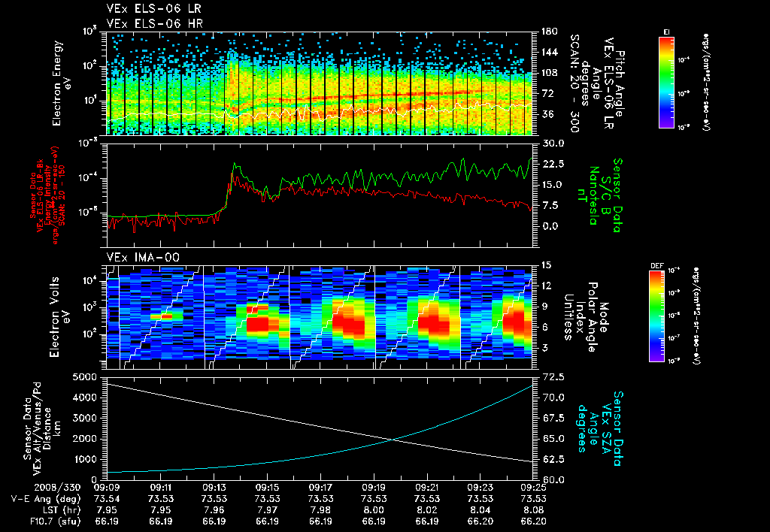Click the 'Electron Energy eV' axis label
Viewport: 770px width, 532px height.
click(62, 83)
